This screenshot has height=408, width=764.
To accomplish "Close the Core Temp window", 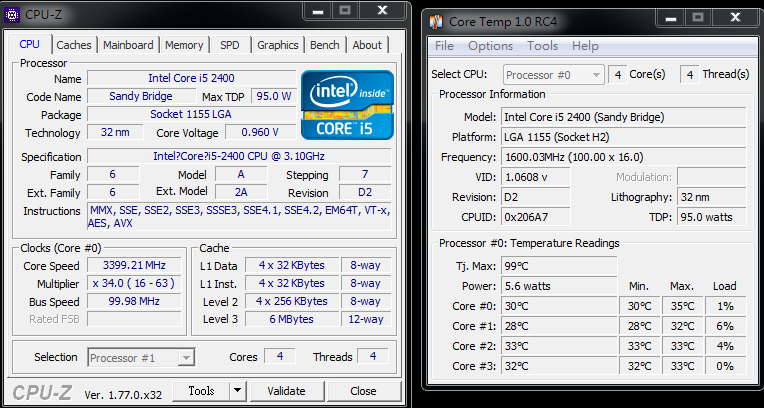I will (735, 18).
